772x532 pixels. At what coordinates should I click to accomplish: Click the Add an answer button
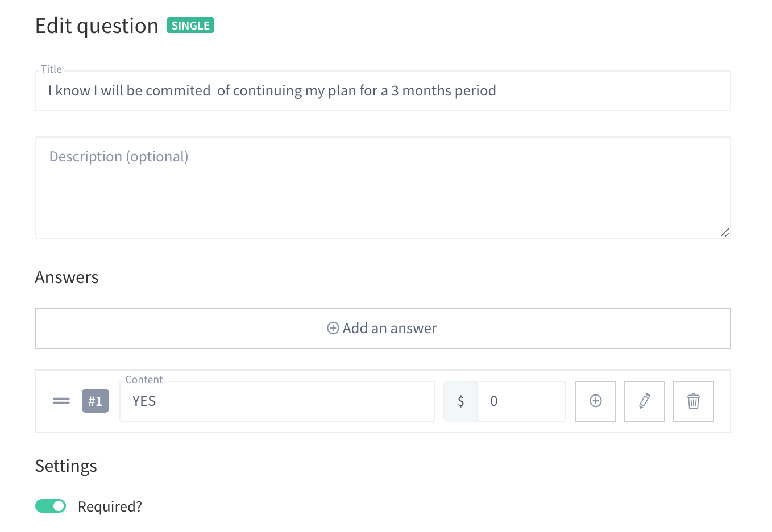coord(383,329)
